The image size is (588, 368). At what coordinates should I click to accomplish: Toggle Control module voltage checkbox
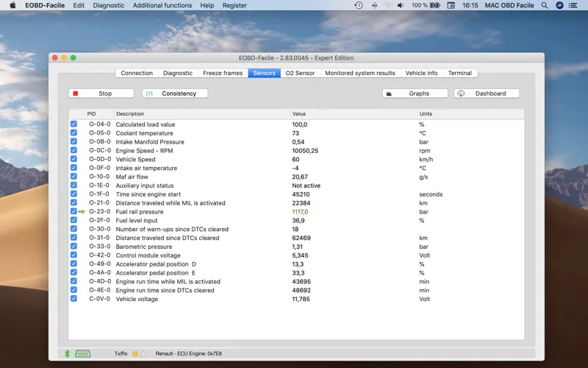[73, 255]
